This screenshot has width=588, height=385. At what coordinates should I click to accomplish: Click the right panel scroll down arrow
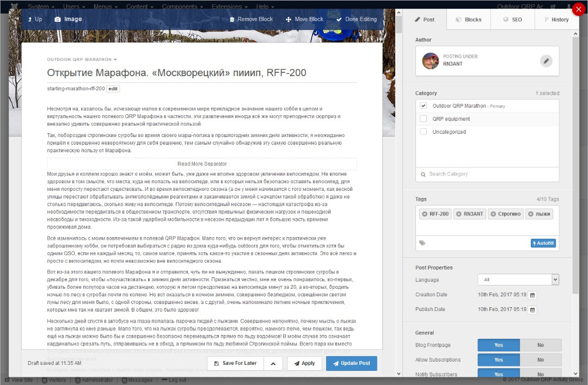575,374
